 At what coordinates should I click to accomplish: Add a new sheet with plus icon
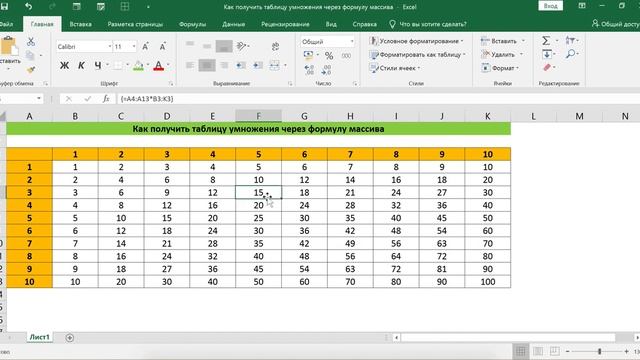click(70, 338)
